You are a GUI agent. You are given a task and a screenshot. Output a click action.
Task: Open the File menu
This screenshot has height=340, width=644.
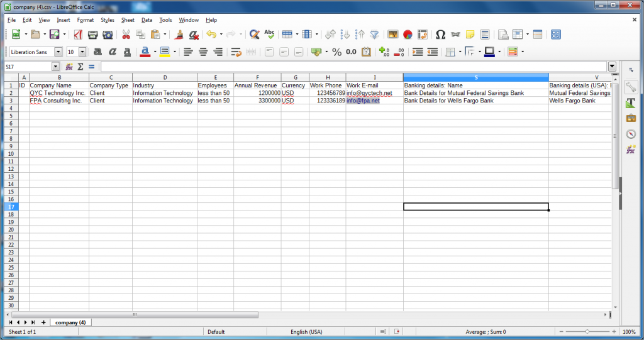[11, 19]
